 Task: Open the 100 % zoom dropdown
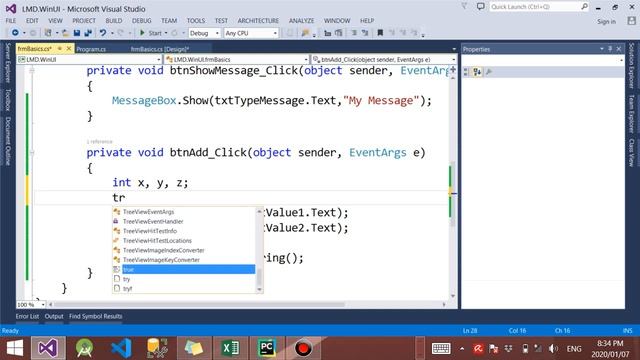tap(31, 304)
